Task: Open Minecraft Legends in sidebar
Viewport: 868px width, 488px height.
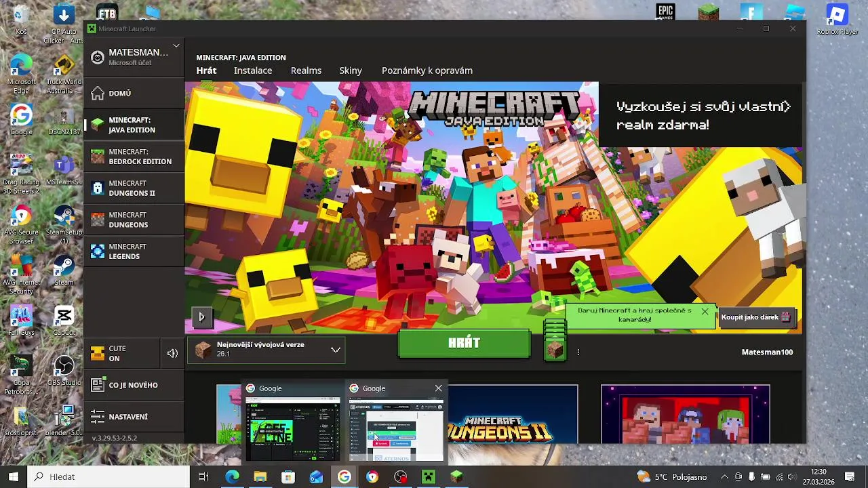Action: coord(134,251)
